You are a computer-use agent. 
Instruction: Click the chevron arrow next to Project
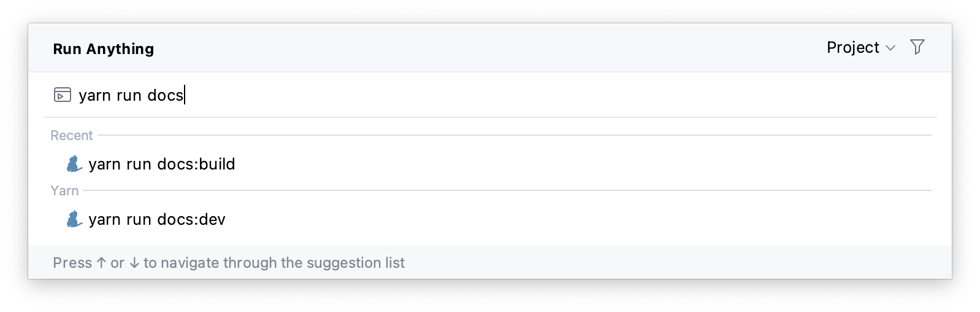point(891,48)
